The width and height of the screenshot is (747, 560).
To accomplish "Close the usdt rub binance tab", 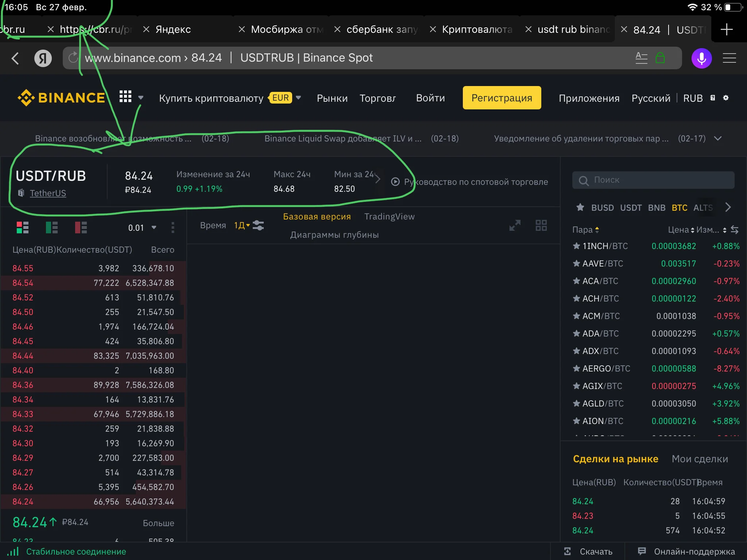I will pos(528,30).
